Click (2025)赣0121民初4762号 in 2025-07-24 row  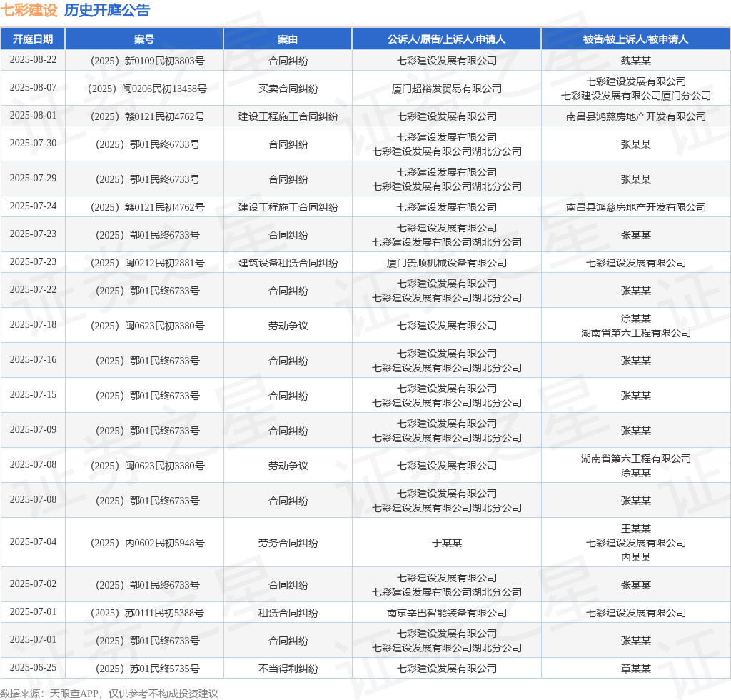[x=147, y=207]
